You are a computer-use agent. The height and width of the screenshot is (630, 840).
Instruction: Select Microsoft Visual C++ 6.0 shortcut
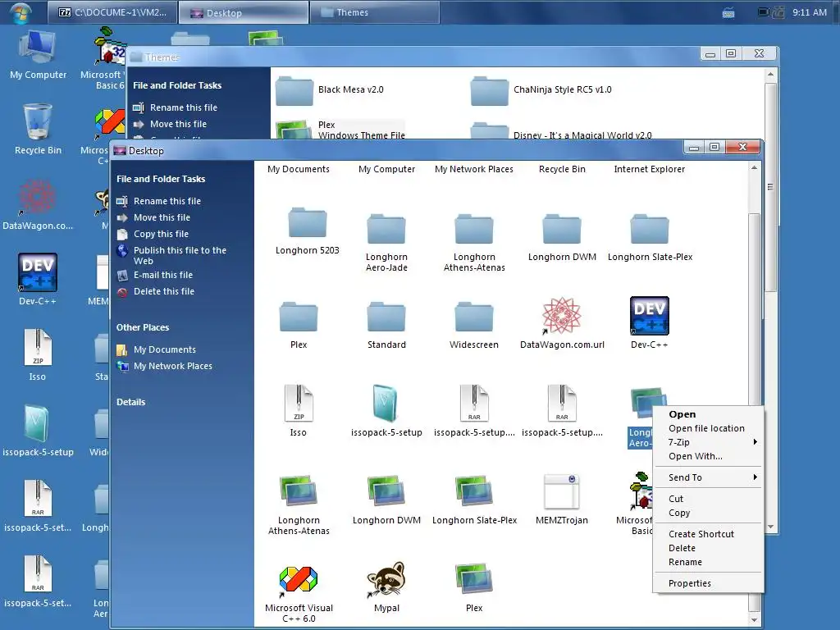click(x=299, y=580)
